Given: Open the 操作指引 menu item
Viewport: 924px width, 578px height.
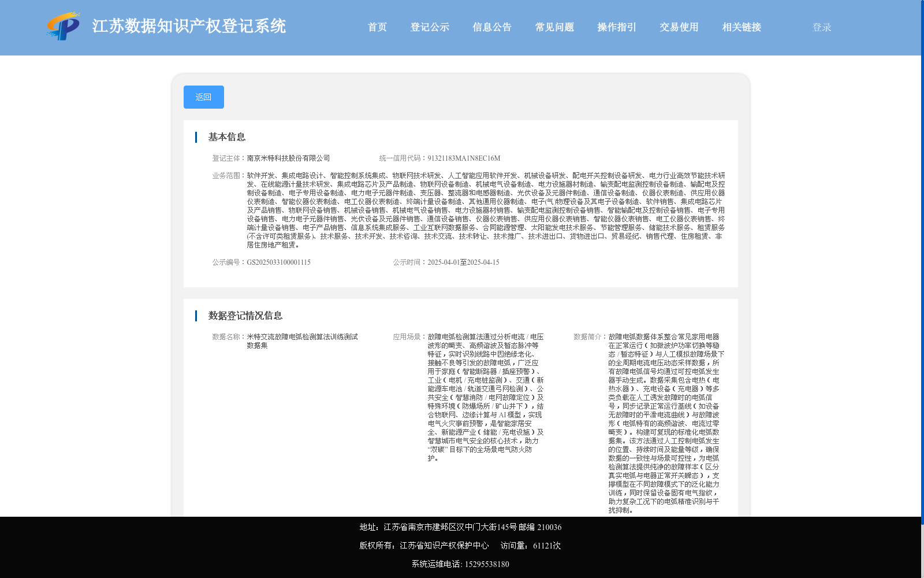Looking at the screenshot, I should pyautogui.click(x=617, y=27).
